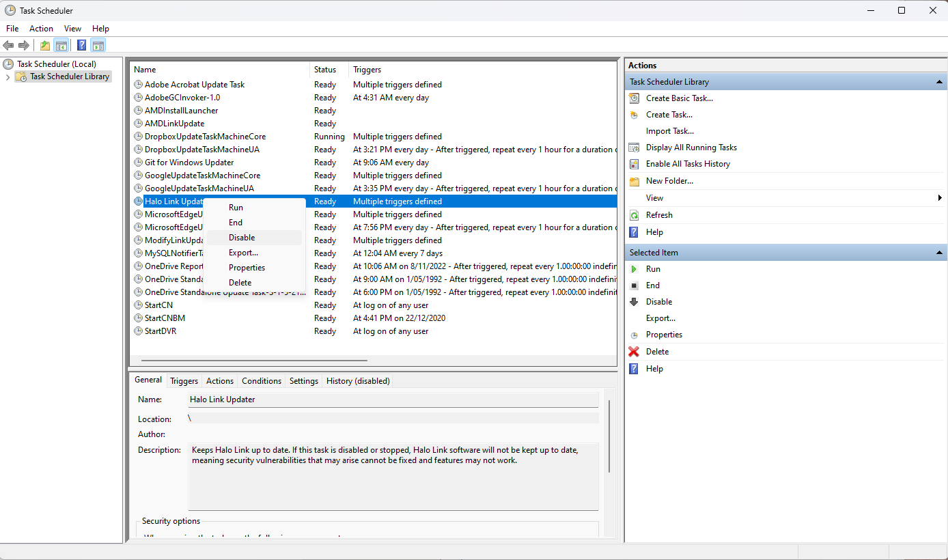Toggle the console tree visibility toolbar icon

[61, 45]
